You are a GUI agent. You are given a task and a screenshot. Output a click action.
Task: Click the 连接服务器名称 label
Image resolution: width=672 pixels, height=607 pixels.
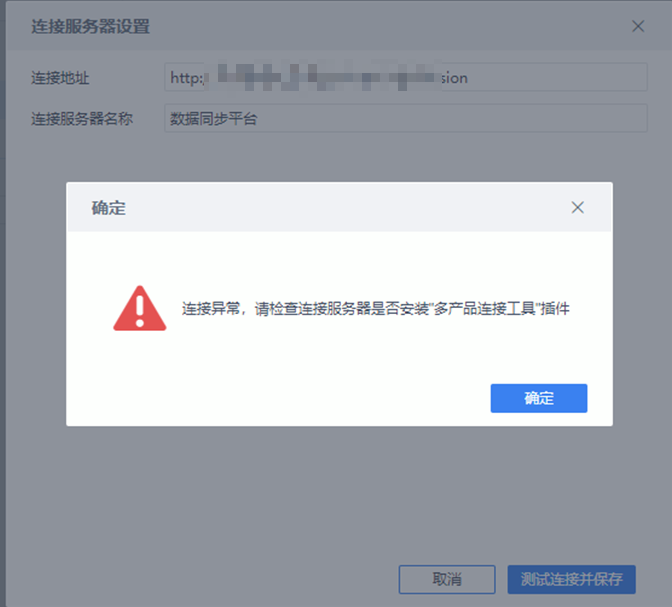(82, 119)
